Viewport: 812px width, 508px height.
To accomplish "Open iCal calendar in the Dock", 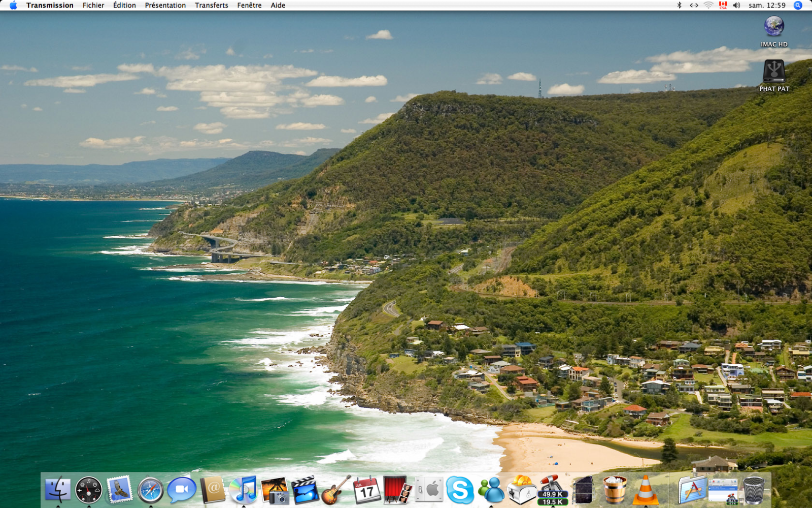I will (x=367, y=490).
